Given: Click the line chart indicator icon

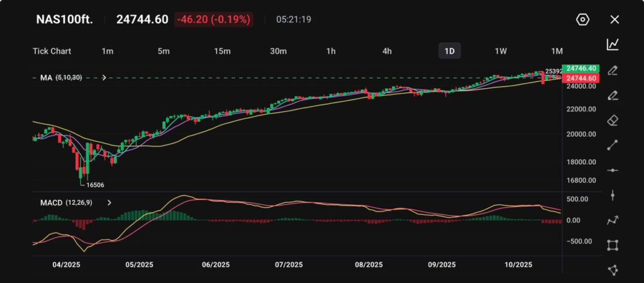Looking at the screenshot, I should tap(613, 44).
